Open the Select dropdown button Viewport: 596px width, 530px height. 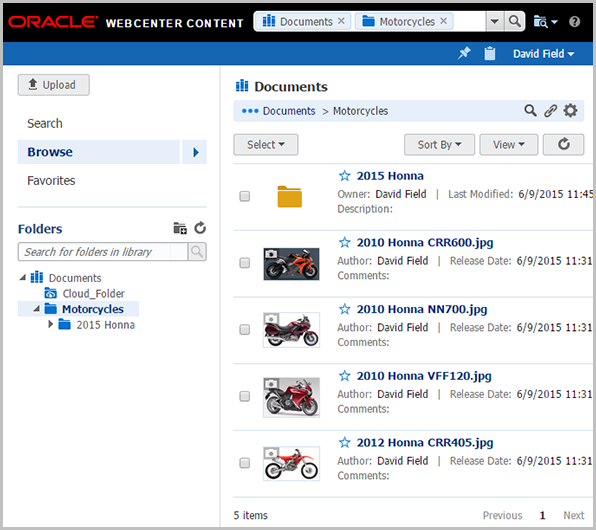click(x=266, y=144)
